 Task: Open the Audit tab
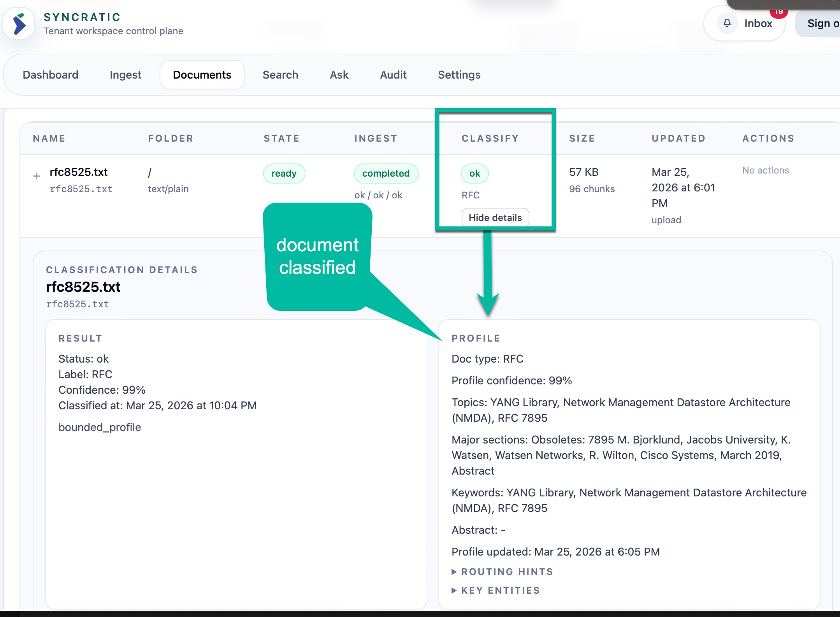pos(393,75)
